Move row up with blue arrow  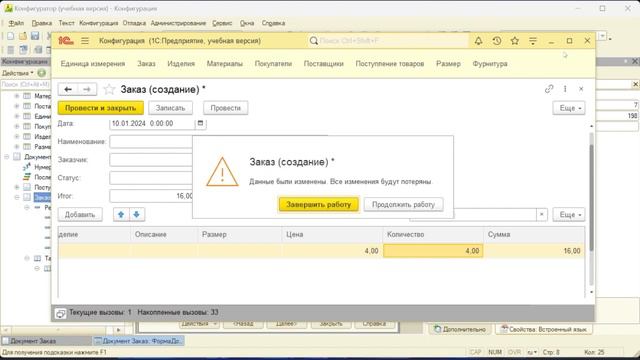(121, 215)
